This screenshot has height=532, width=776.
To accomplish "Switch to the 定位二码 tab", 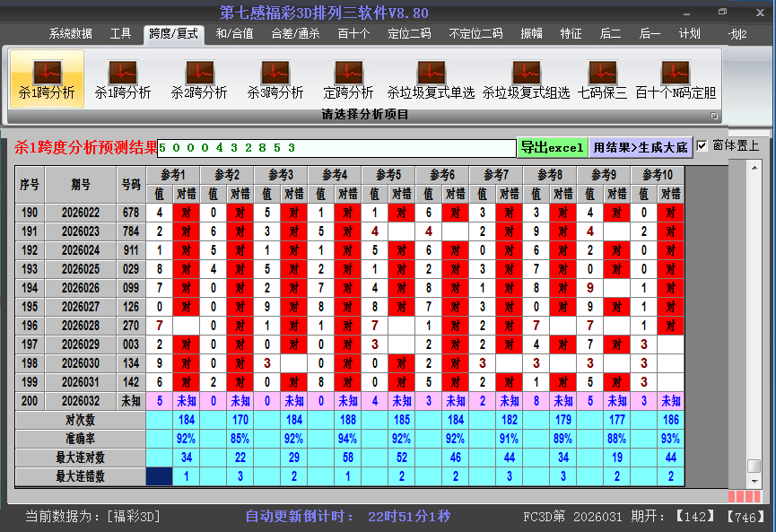I will coord(409,34).
